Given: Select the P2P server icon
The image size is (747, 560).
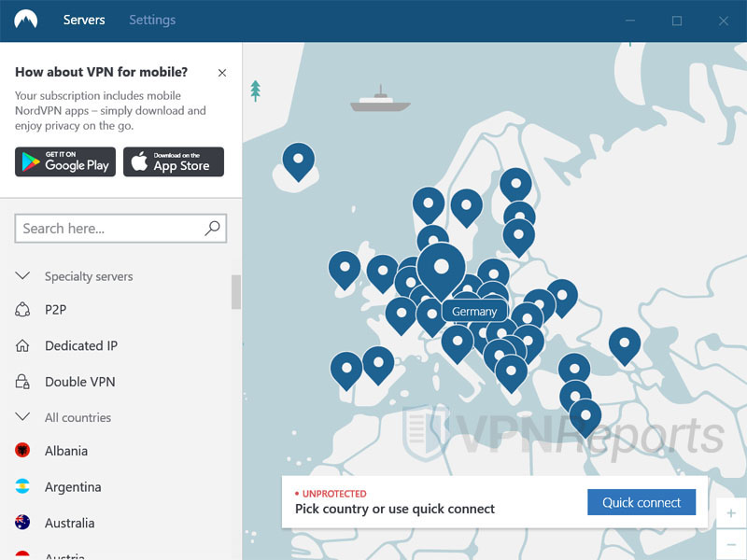Looking at the screenshot, I should tap(22, 310).
